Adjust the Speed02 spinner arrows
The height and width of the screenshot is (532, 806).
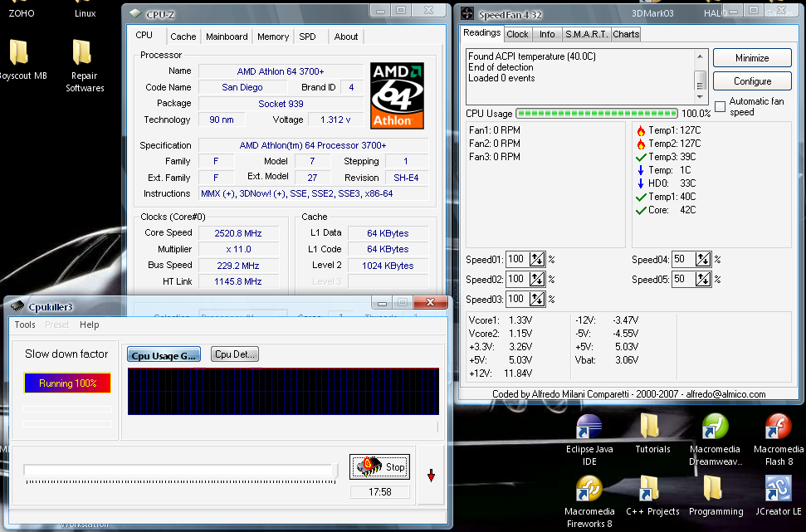click(537, 279)
